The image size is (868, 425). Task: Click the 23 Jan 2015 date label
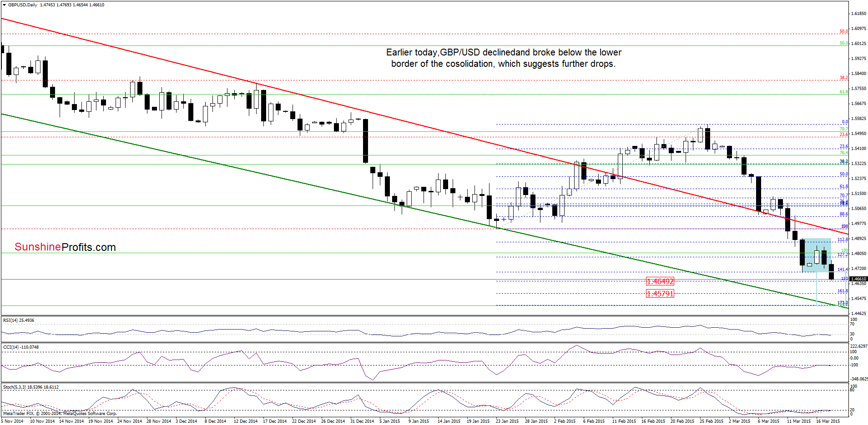(508, 421)
